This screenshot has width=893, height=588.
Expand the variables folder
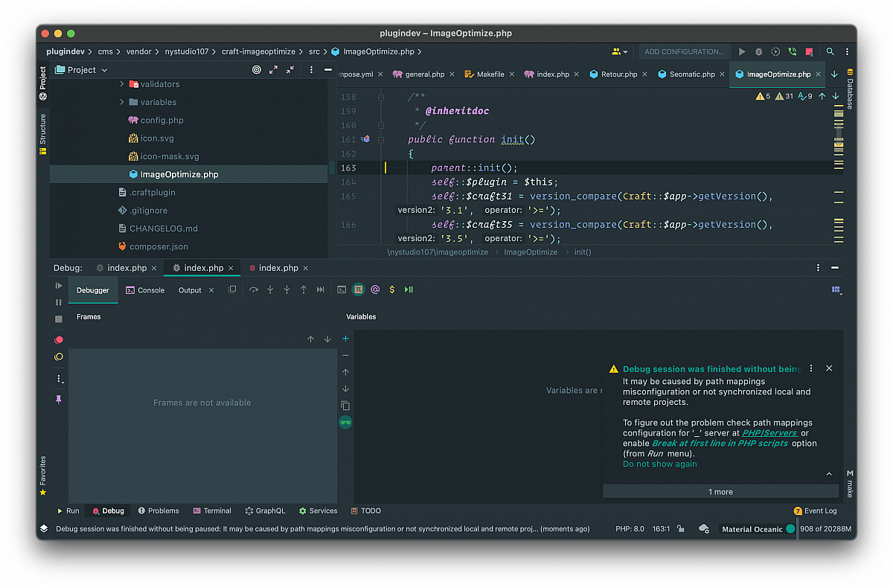click(x=122, y=102)
